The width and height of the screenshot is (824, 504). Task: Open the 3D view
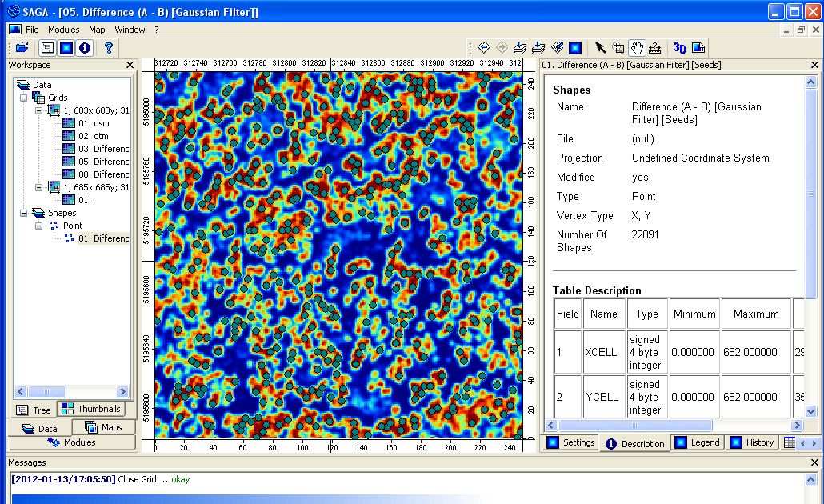(679, 48)
